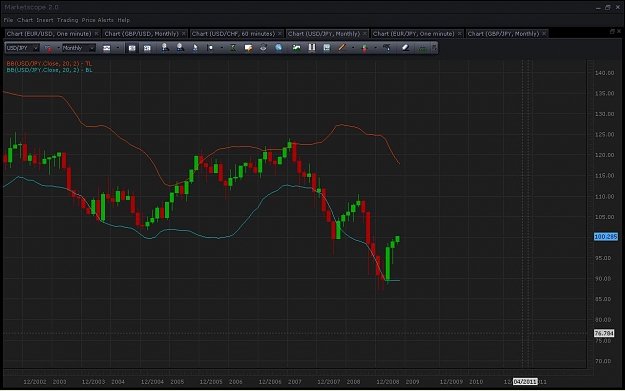Select the eraser tool

click(x=405, y=48)
